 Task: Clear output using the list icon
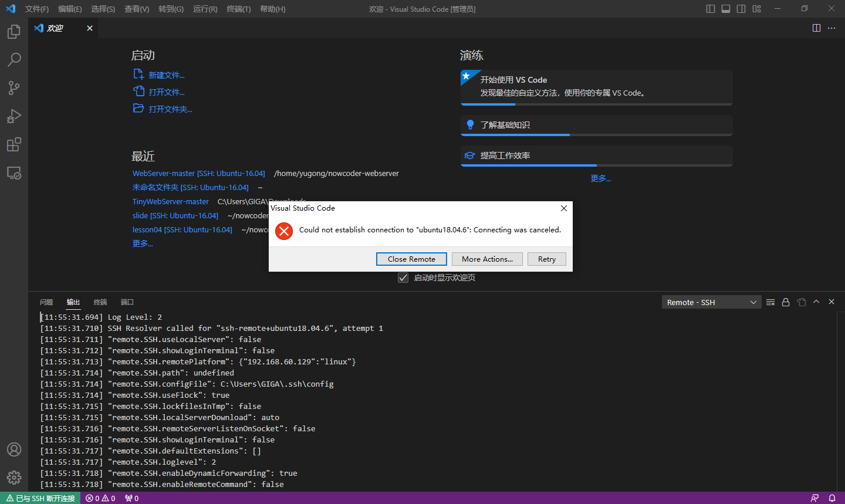[x=770, y=302]
